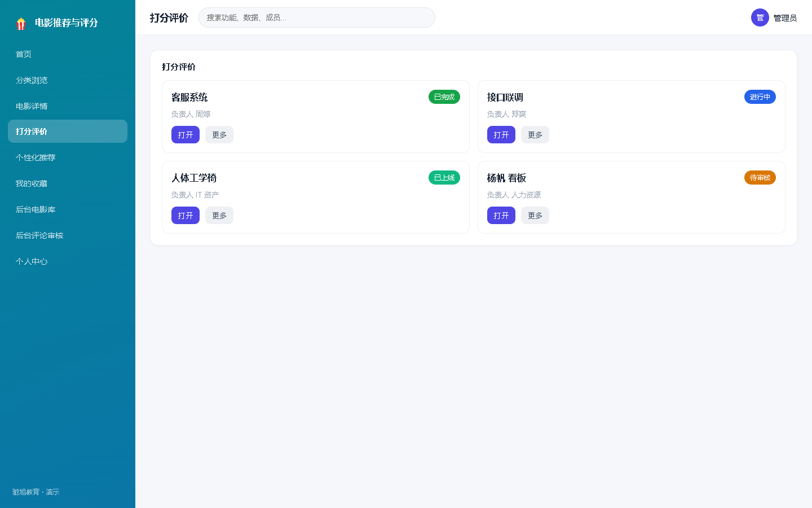This screenshot has width=812, height=508.
Task: Select 电影详情 sidebar item
Action: pos(68,106)
